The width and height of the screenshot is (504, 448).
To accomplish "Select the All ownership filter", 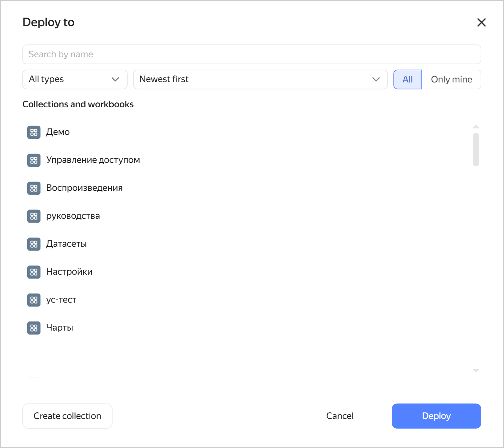I will coord(407,79).
